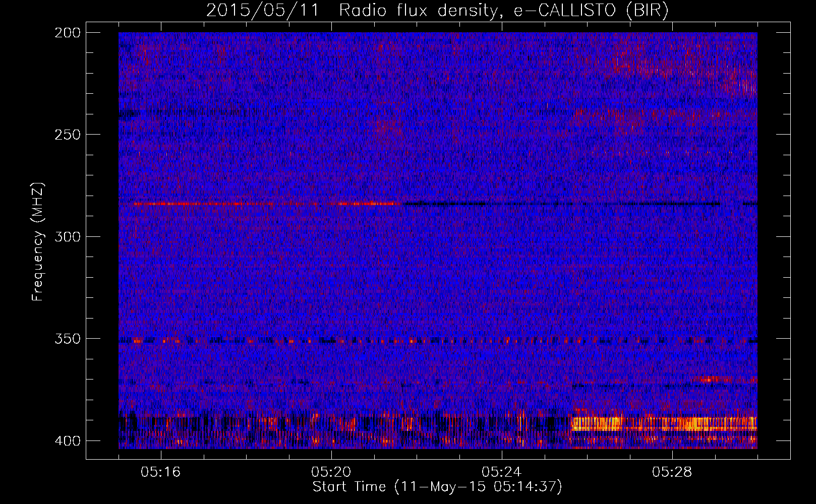Click the 350 frequency tick label
The image size is (816, 504).
pyautogui.click(x=68, y=339)
